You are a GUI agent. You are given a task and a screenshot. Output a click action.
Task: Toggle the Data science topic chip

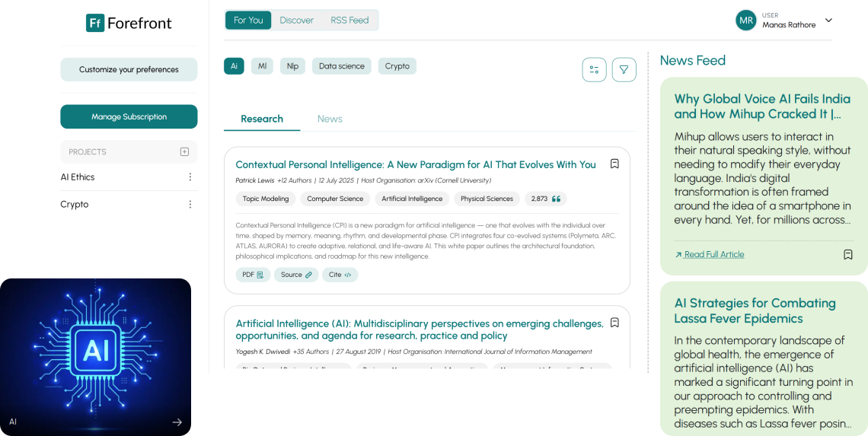click(341, 66)
